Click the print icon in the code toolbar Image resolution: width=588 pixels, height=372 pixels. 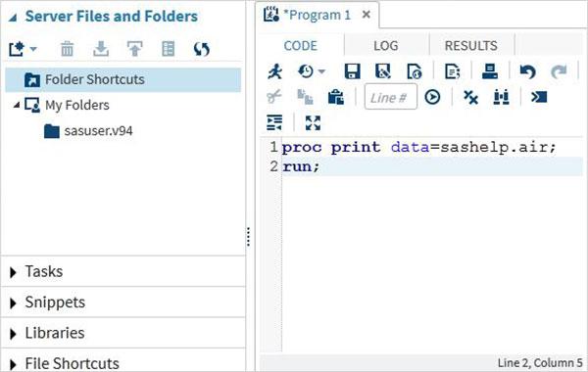490,71
